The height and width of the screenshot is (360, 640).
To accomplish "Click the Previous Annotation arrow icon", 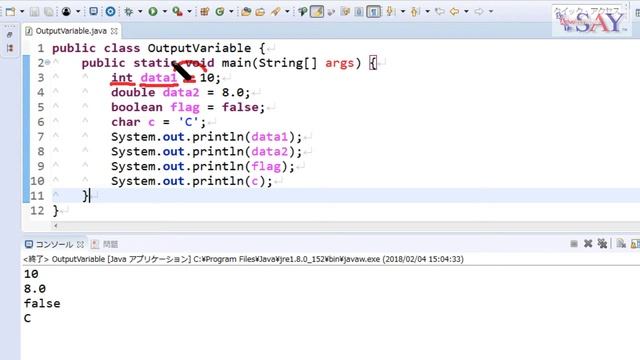I will (415, 11).
